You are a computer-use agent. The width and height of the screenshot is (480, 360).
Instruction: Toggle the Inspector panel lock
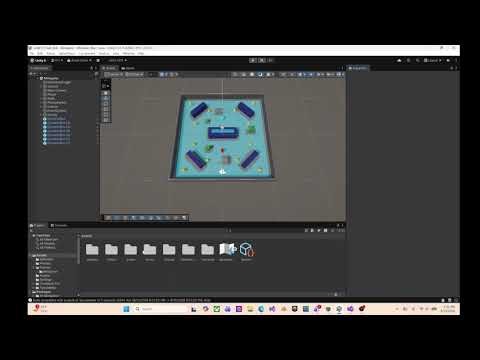(x=452, y=68)
